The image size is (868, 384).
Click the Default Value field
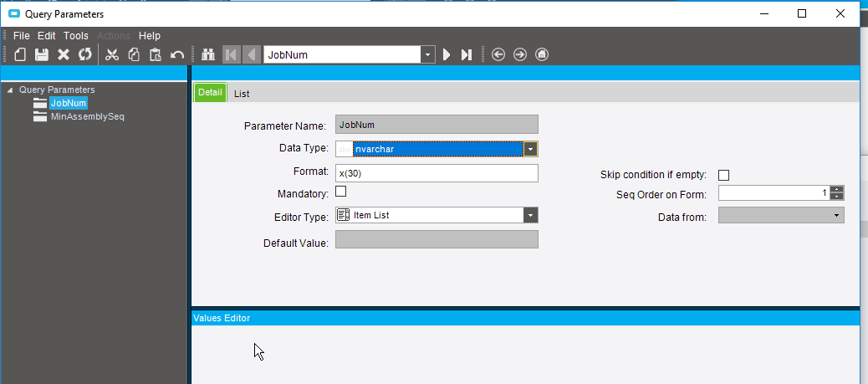pos(437,239)
